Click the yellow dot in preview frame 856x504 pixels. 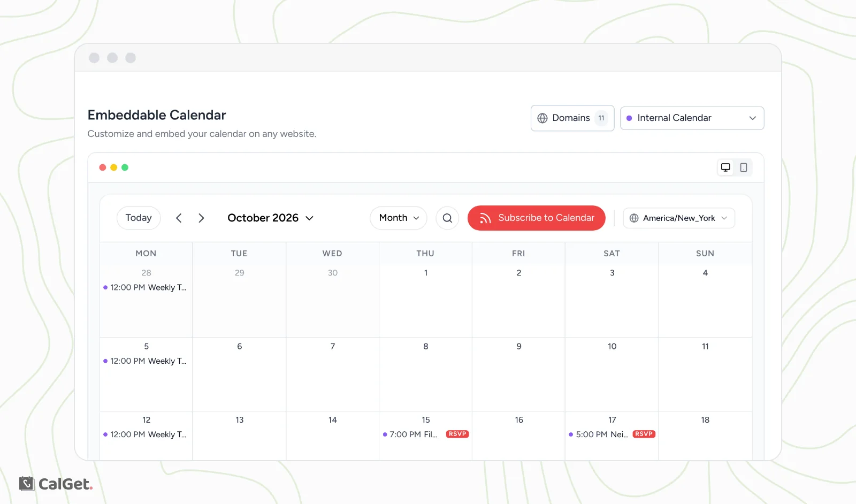point(113,167)
